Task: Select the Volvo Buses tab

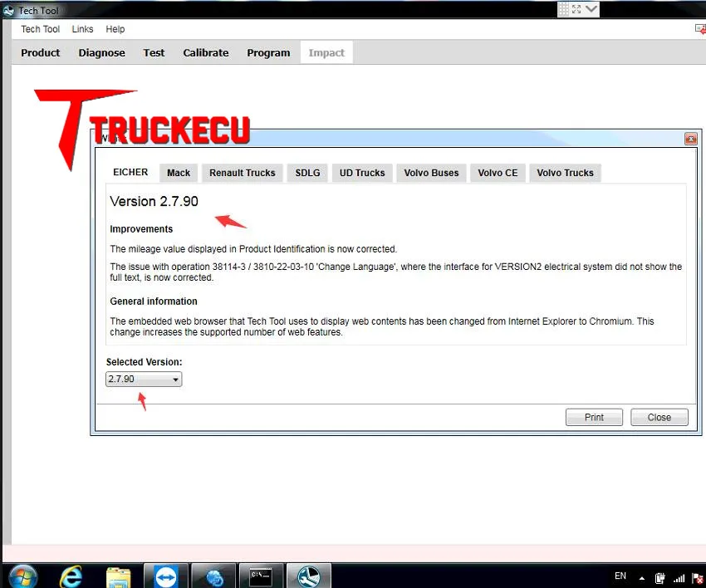Action: pyautogui.click(x=431, y=173)
